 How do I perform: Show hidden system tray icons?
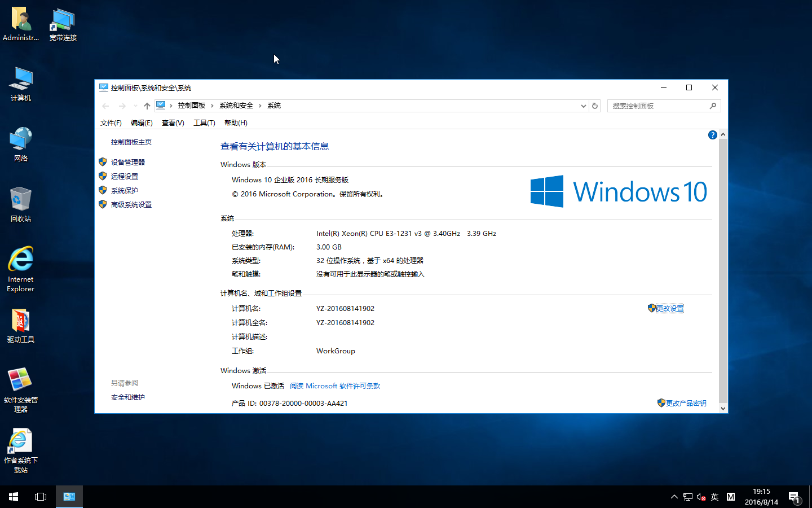click(674, 497)
